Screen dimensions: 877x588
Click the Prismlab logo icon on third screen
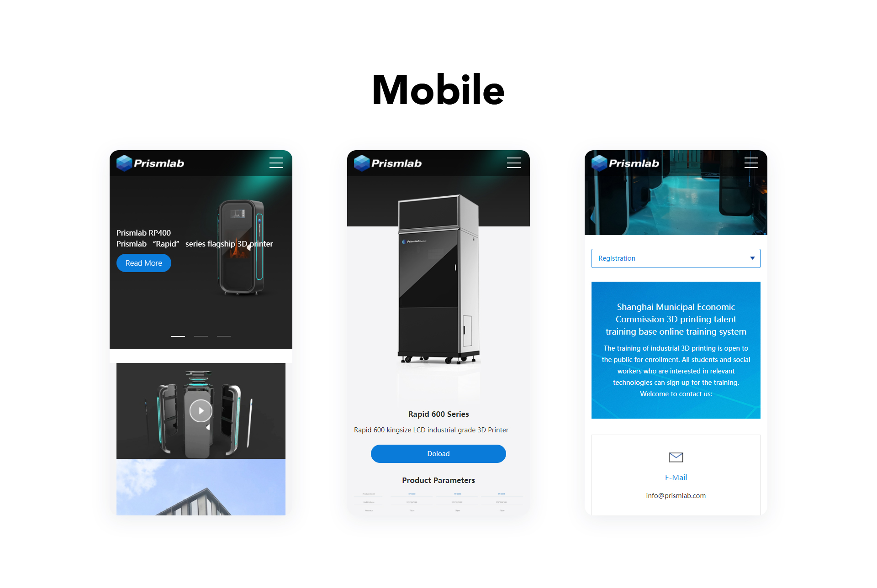[602, 163]
